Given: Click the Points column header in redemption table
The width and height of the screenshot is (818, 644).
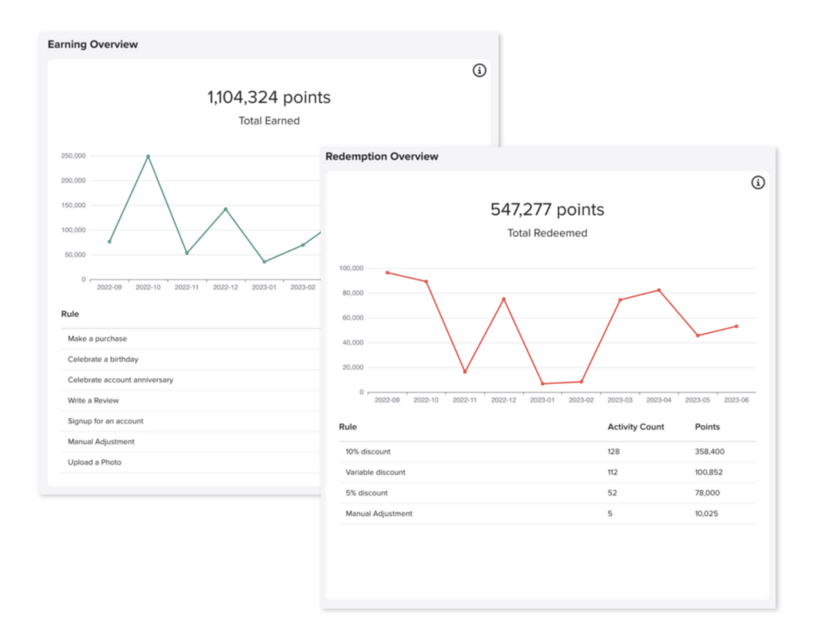Looking at the screenshot, I should [707, 427].
